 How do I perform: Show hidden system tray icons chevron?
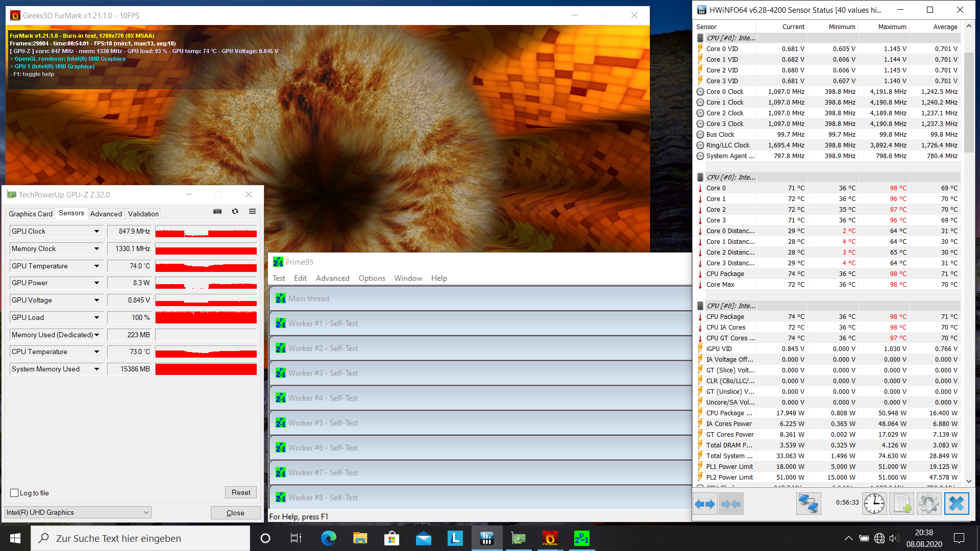(848, 538)
